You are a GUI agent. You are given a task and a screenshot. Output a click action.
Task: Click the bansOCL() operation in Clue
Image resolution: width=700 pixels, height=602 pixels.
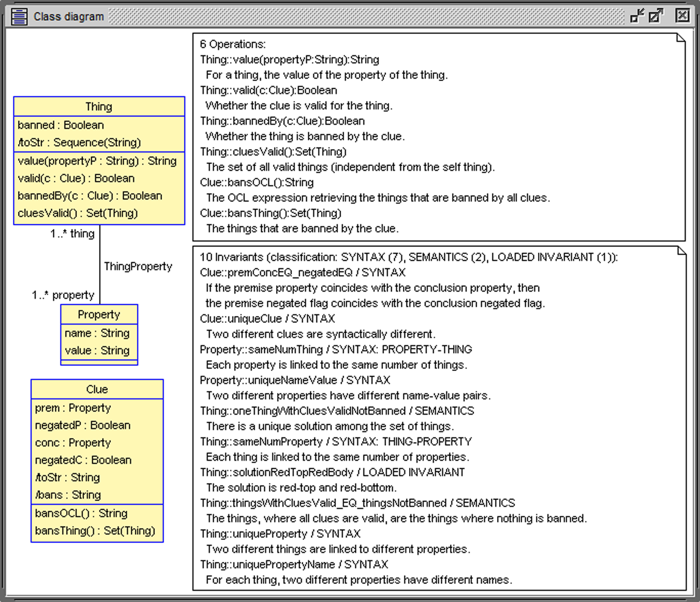[x=81, y=513]
